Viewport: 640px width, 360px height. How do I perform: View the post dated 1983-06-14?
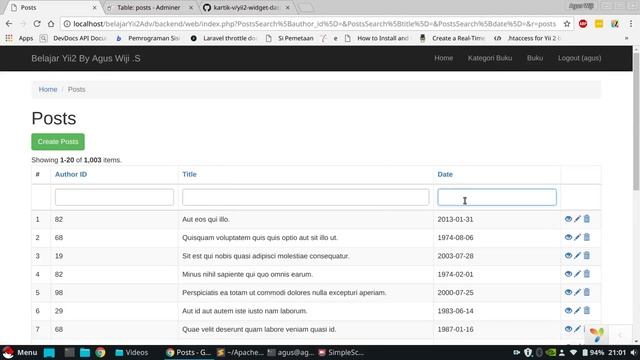click(x=568, y=311)
